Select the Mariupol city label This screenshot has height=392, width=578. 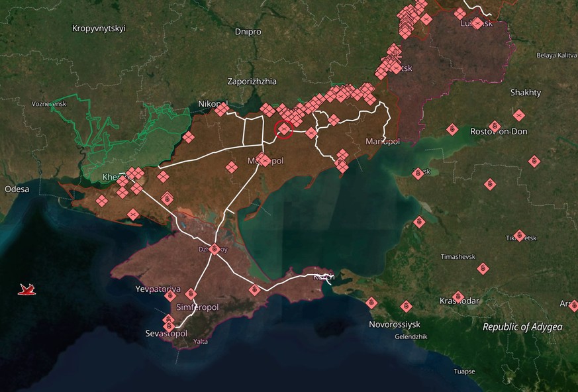pyautogui.click(x=383, y=142)
